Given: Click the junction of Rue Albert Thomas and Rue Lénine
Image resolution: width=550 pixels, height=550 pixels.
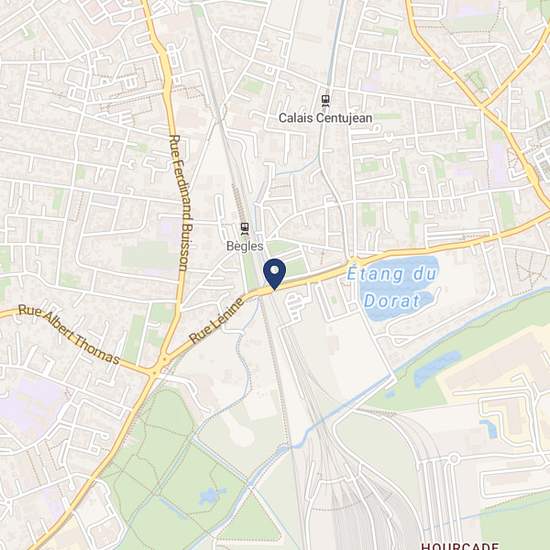Looking at the screenshot, I should (155, 371).
